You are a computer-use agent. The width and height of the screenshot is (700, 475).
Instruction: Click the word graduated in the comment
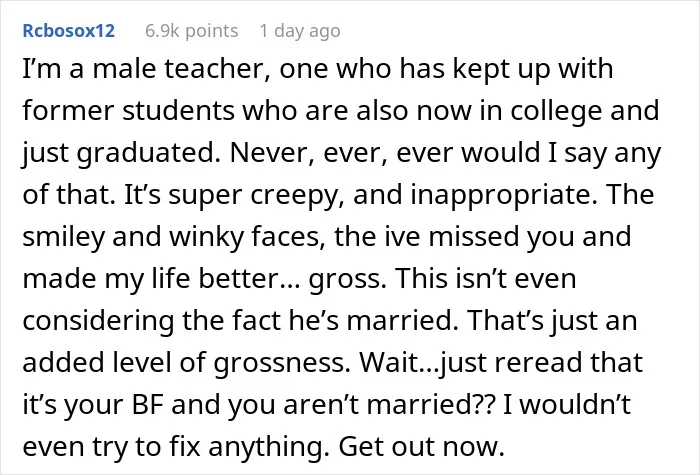click(x=148, y=154)
